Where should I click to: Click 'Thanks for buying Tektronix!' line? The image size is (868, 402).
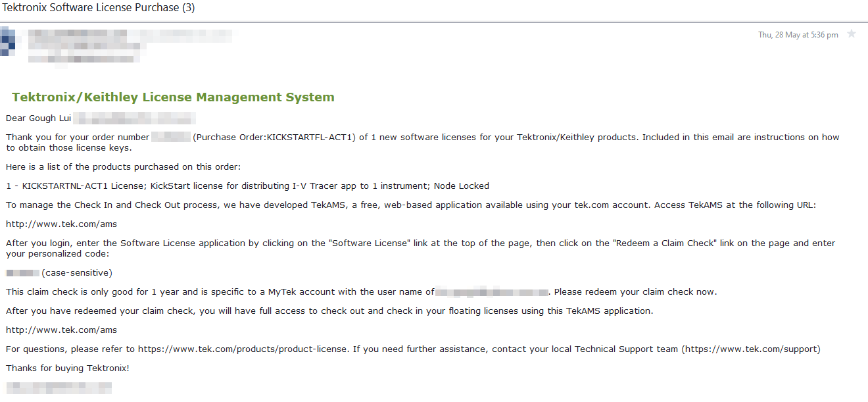(x=68, y=368)
